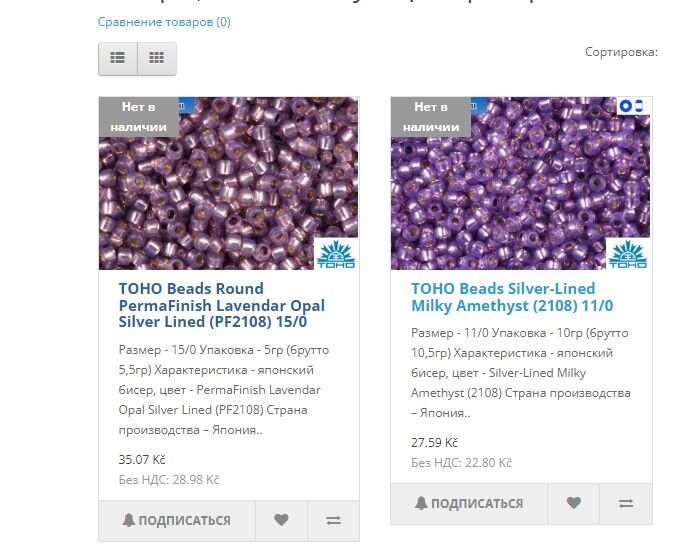
Task: Compare the Lavendar Opal PF2108 product
Action: pyautogui.click(x=333, y=520)
